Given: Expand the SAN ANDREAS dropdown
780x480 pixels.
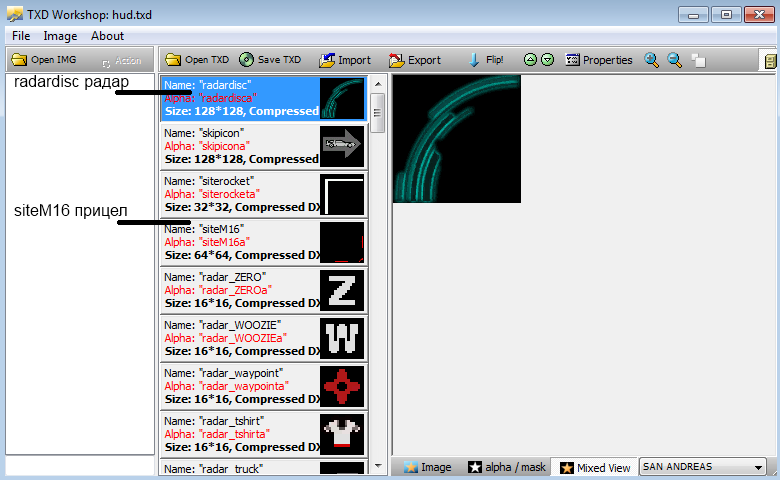Looking at the screenshot, I should [757, 467].
